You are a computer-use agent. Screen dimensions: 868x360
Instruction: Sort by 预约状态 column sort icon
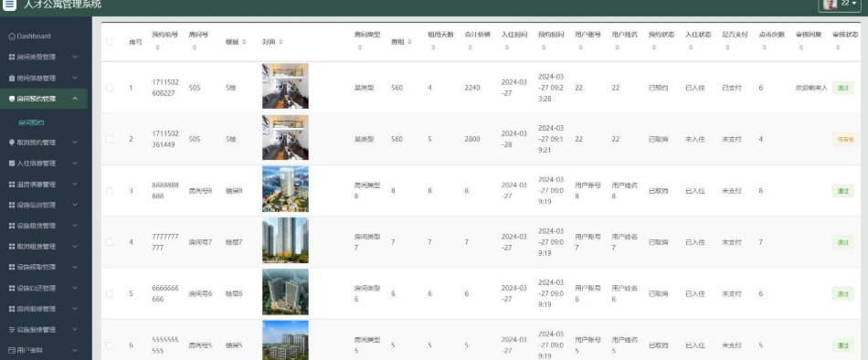(x=654, y=48)
